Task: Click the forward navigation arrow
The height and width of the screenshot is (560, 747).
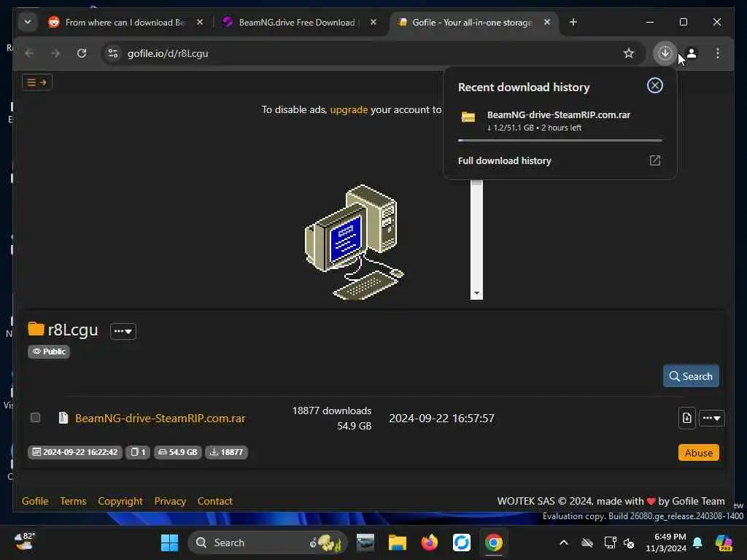Action: tap(55, 52)
